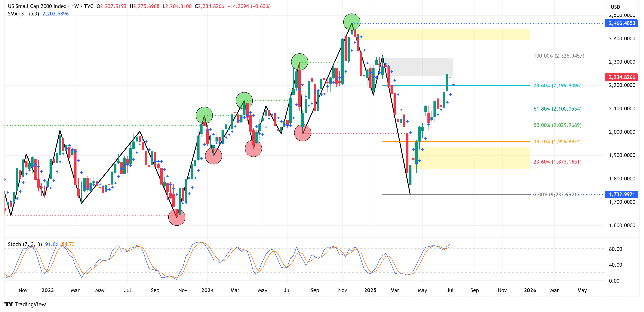644x312 pixels.
Task: Click the US Small Cap 2000 Index title
Action: [37, 6]
